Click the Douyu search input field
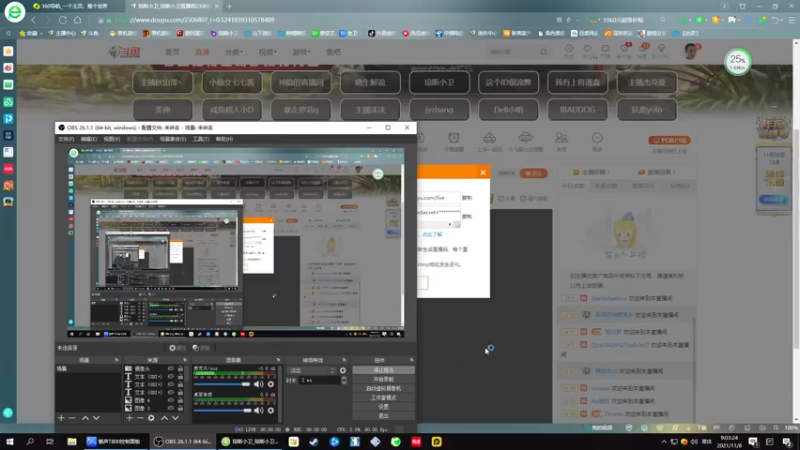Screen dimensions: 800x450 512,52
